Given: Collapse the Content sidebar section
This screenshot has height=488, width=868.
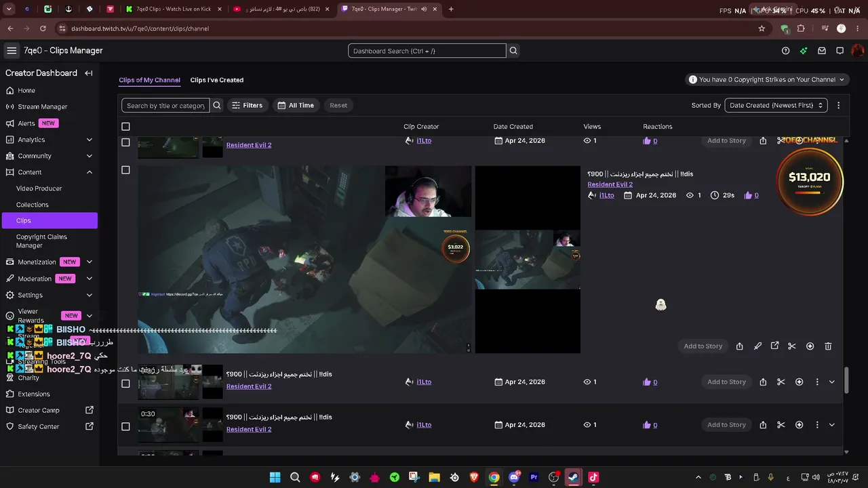Looking at the screenshot, I should click(x=89, y=172).
